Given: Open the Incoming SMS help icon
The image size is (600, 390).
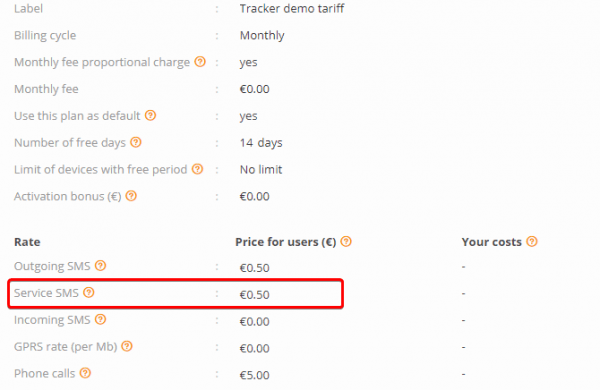Looking at the screenshot, I should 101,319.
